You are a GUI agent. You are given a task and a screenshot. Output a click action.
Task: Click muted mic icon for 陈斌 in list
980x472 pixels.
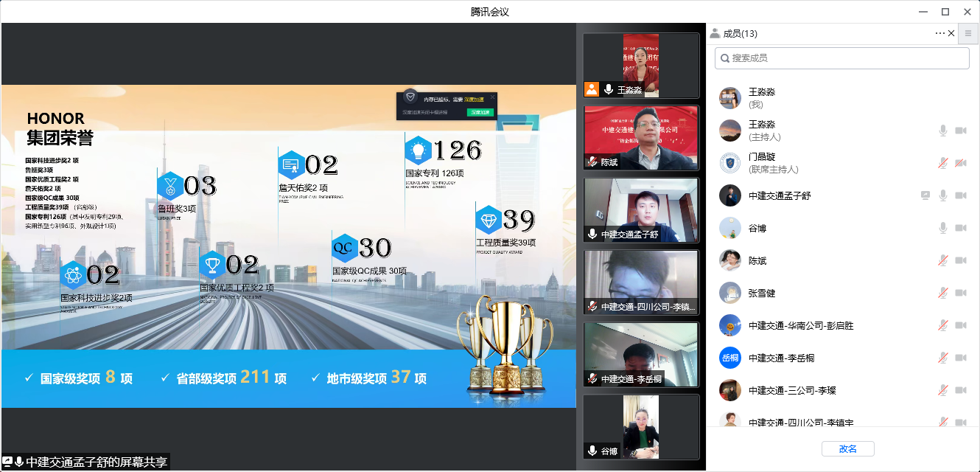pos(942,260)
